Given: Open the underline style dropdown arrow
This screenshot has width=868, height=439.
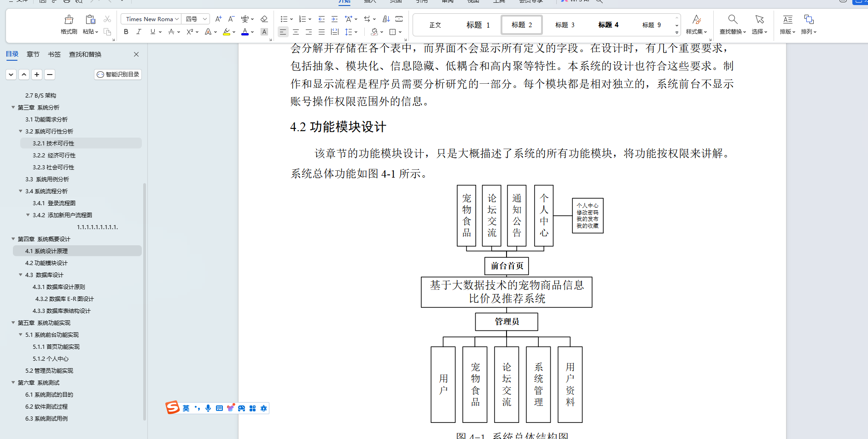Looking at the screenshot, I should click(x=160, y=32).
